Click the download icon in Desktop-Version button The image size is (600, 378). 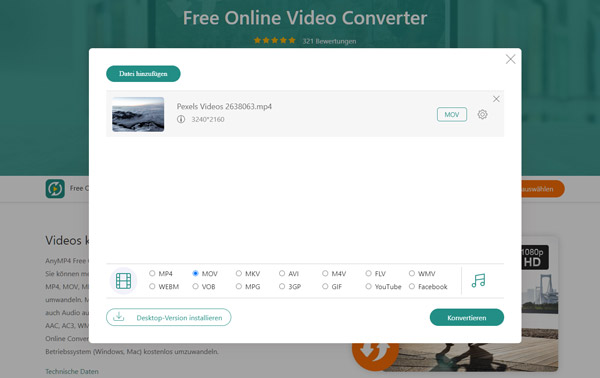(119, 316)
